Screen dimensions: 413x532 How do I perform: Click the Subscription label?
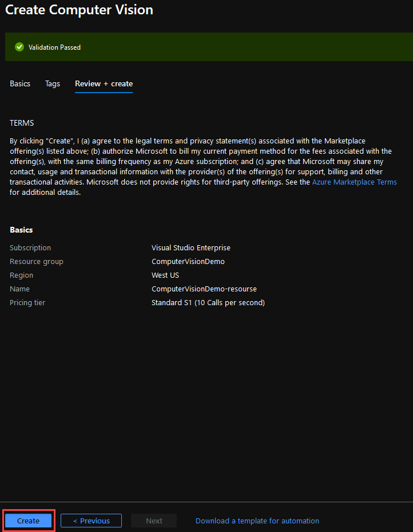30,247
